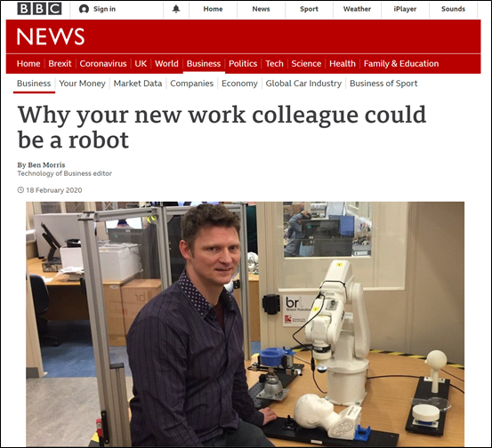492x448 pixels.
Task: Click the clock icon beside the date
Action: [x=20, y=190]
